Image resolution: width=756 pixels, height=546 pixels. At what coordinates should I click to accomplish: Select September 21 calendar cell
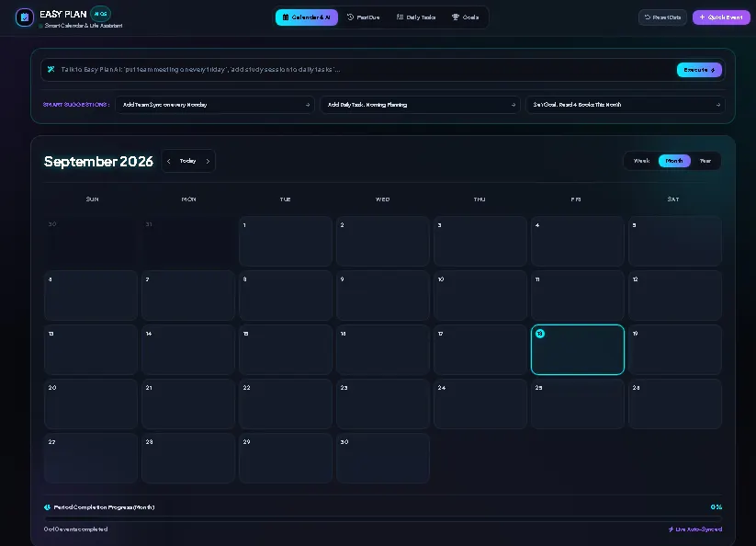pos(188,404)
